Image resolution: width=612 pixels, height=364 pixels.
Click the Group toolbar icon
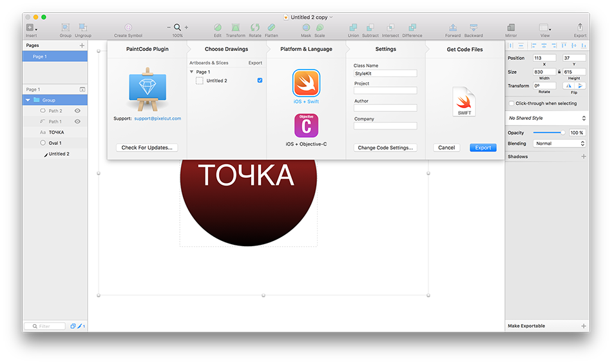65,27
